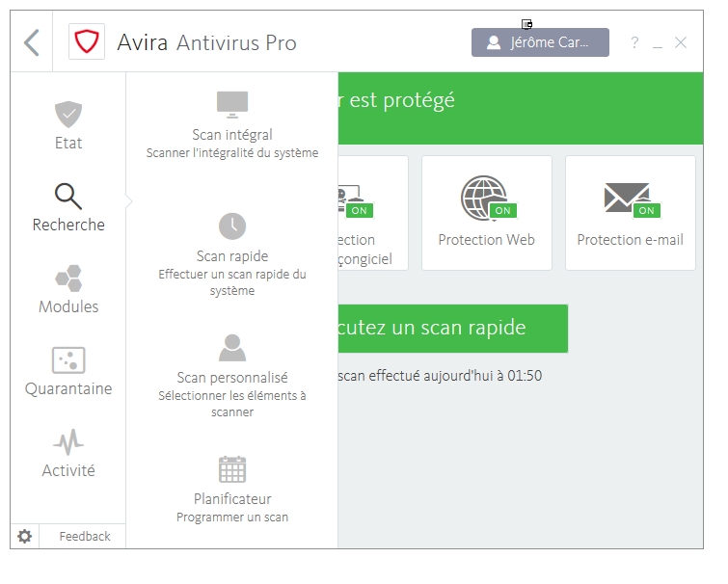728x584 pixels.
Task: Click the help question mark icon
Action: tap(634, 42)
